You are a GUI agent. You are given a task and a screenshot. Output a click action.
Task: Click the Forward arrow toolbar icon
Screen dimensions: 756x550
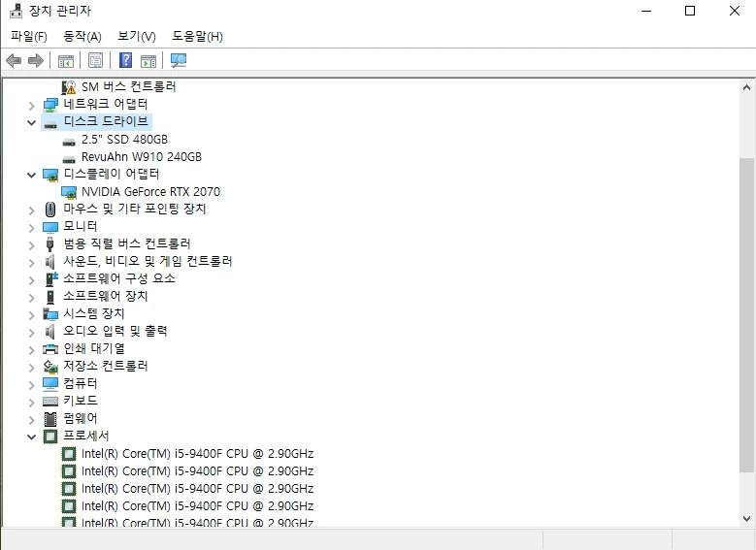point(36,60)
